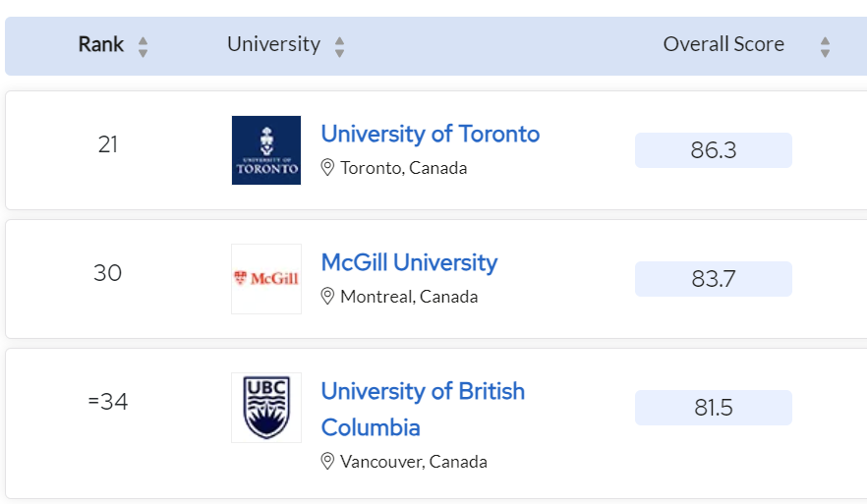Click rank number 21 cell

coord(108,144)
